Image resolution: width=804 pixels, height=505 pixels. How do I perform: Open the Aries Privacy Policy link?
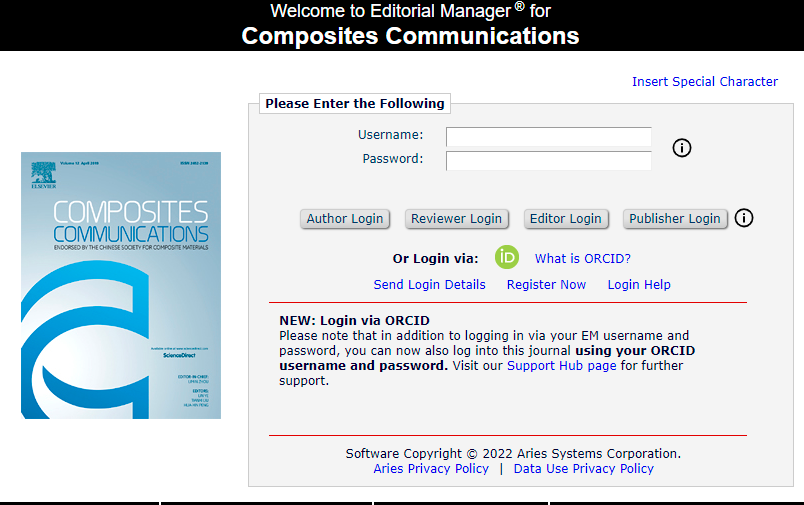[x=431, y=468]
